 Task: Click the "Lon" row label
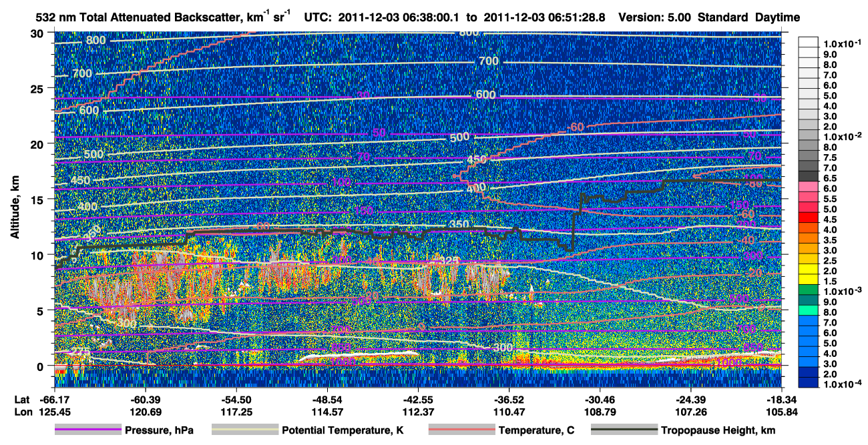tap(22, 411)
